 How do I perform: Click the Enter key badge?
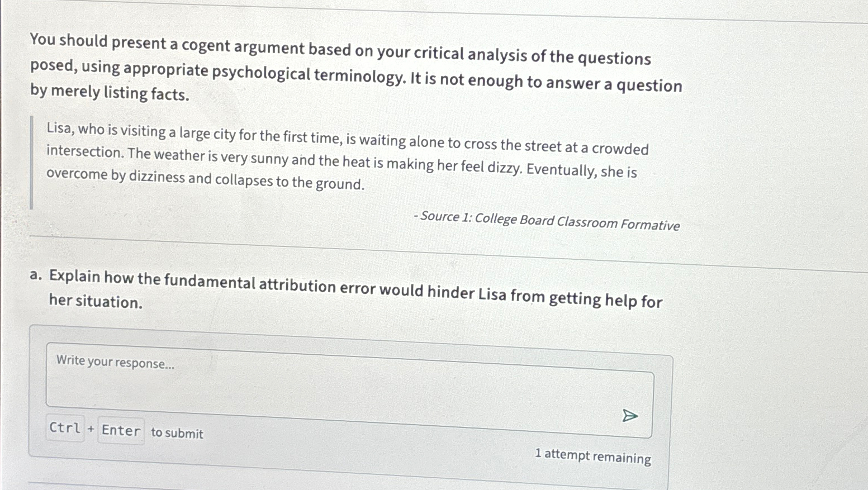click(120, 430)
